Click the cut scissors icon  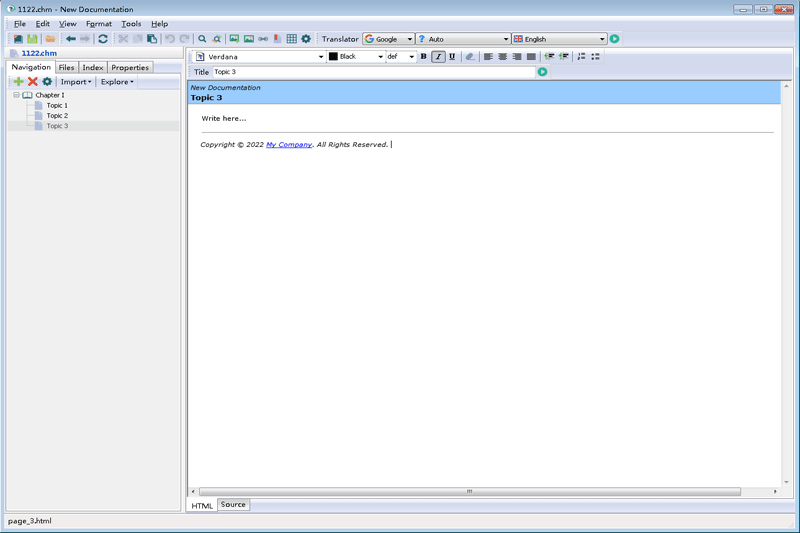pyautogui.click(x=123, y=39)
